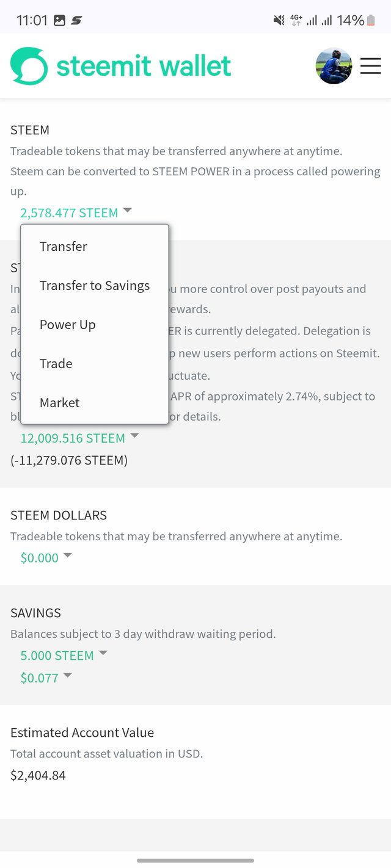Tap the muted sound status icon
The height and width of the screenshot is (868, 391).
pyautogui.click(x=279, y=20)
